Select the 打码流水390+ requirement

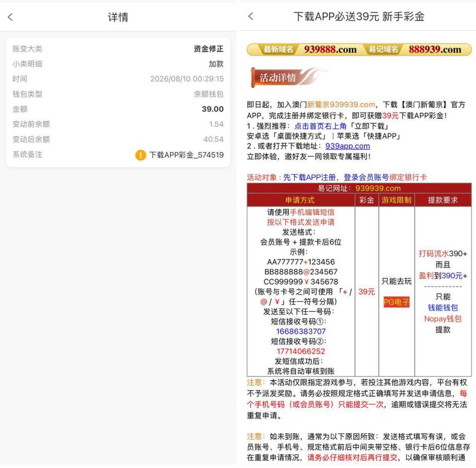point(443,254)
